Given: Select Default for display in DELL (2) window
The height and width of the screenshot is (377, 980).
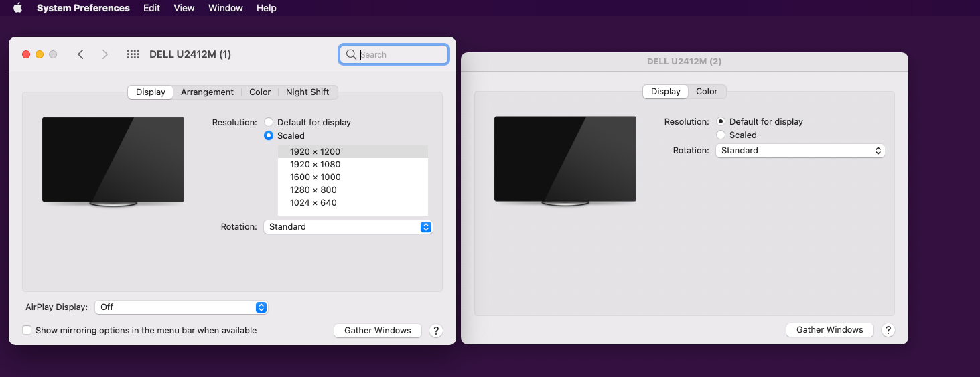Looking at the screenshot, I should point(721,121).
